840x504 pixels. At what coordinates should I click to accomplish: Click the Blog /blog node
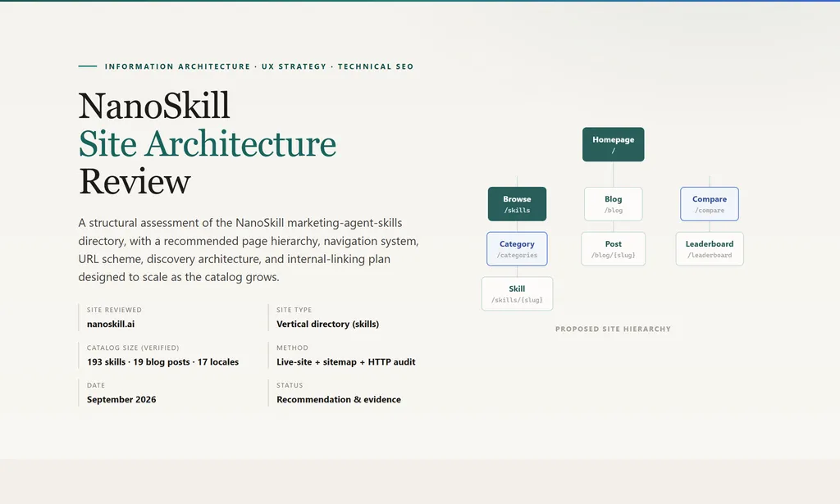(x=613, y=204)
